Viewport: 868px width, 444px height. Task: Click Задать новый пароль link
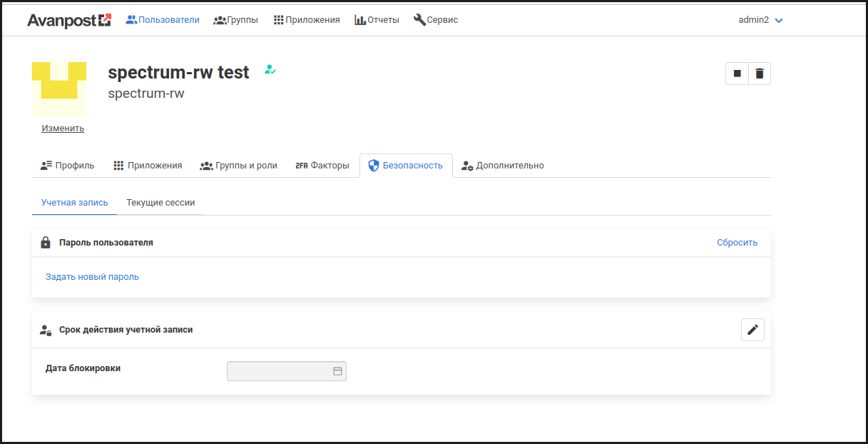(x=92, y=277)
